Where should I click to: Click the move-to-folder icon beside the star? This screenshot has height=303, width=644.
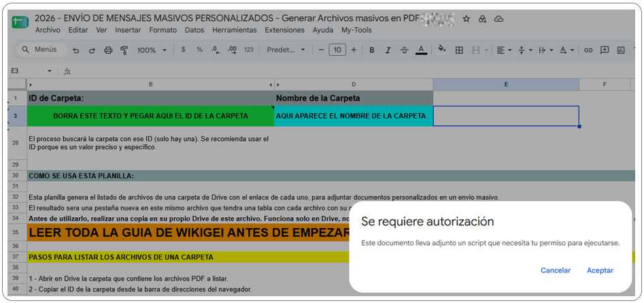(x=482, y=18)
